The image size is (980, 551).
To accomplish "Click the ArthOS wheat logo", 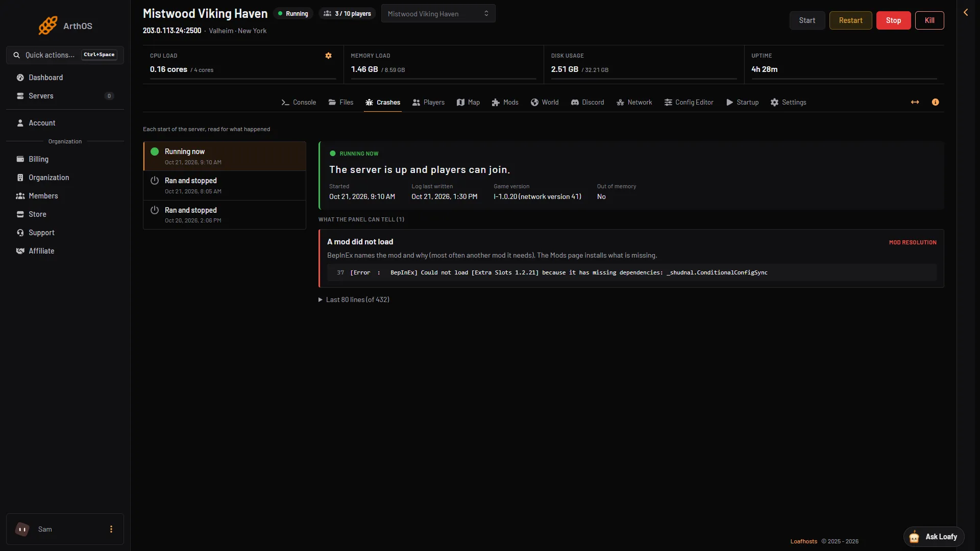I will pyautogui.click(x=48, y=26).
